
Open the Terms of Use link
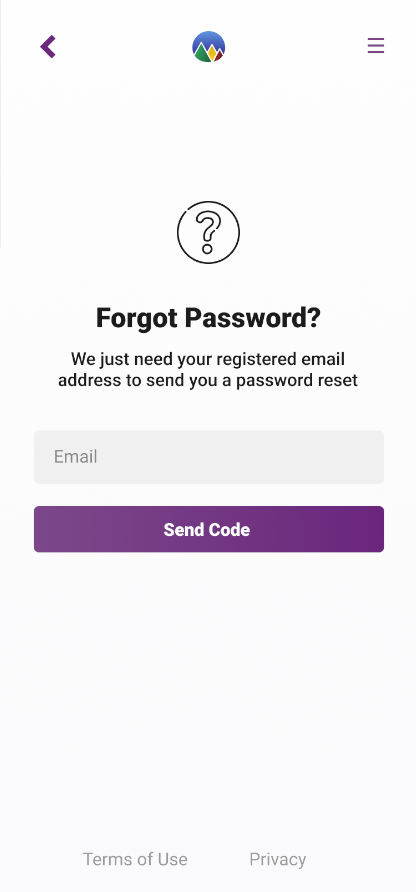pos(135,859)
